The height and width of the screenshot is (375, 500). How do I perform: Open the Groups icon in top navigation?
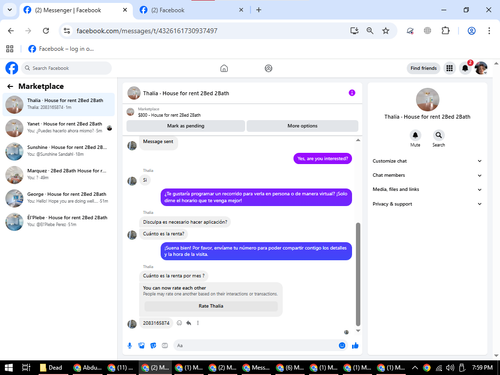[x=268, y=68]
